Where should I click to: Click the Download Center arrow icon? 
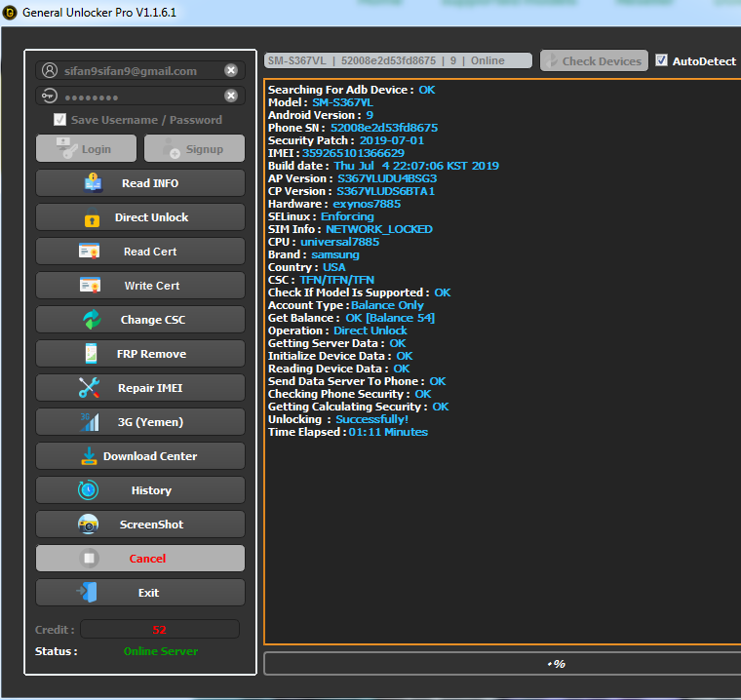point(88,456)
